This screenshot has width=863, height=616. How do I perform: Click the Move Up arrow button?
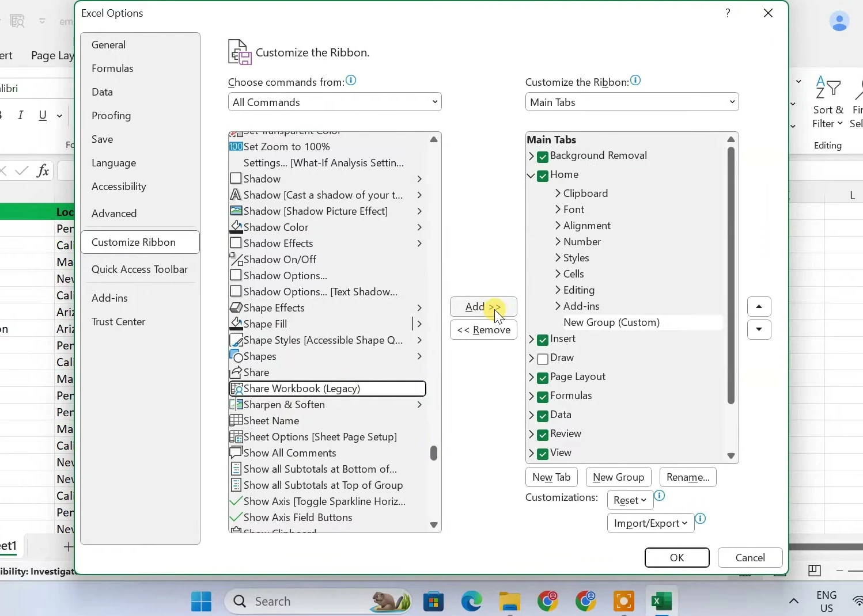coord(759,307)
